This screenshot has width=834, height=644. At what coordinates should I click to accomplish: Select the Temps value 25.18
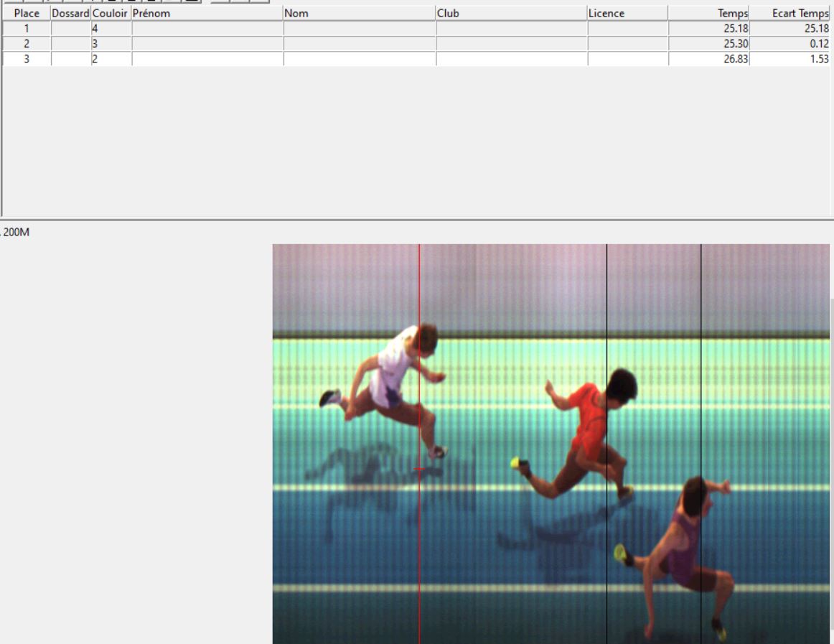click(736, 29)
